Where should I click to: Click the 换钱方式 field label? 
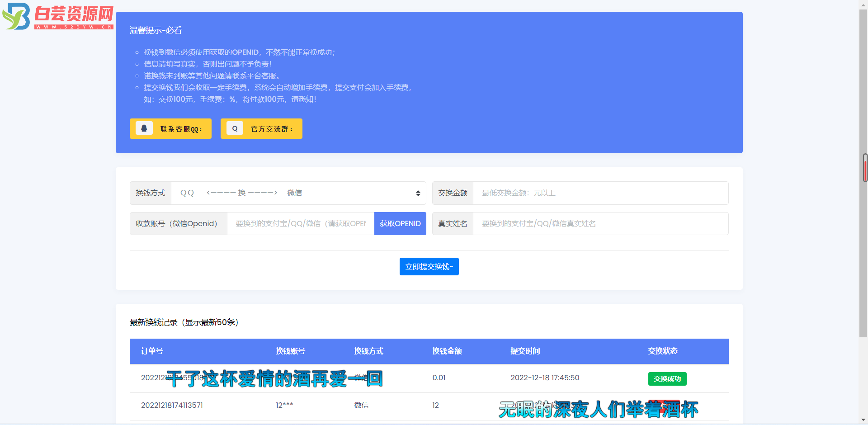pyautogui.click(x=151, y=193)
